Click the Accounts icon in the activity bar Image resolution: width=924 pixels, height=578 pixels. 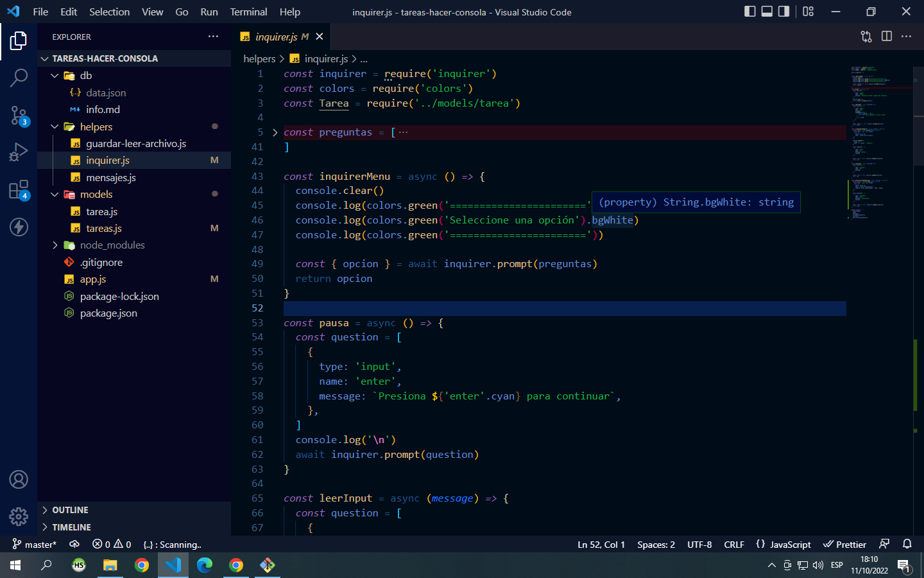[19, 479]
